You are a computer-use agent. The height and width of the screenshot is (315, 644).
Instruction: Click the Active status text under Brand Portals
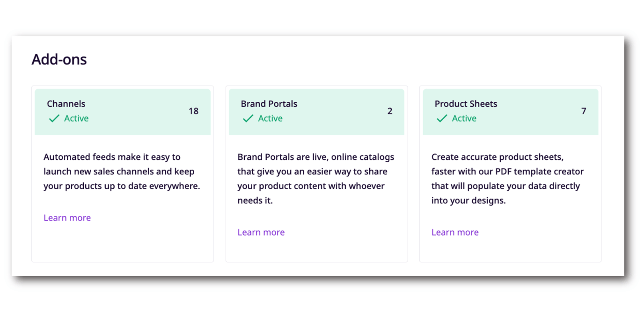(x=270, y=119)
